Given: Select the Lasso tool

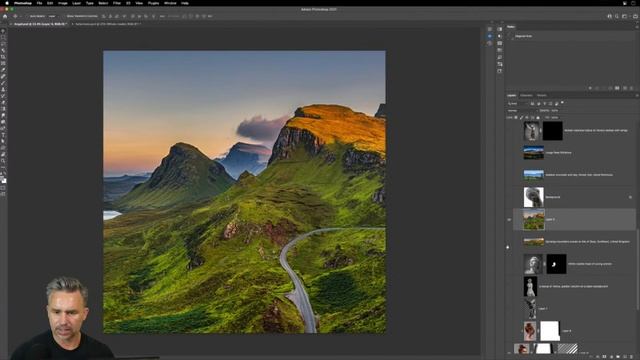Looking at the screenshot, I should tap(3, 44).
